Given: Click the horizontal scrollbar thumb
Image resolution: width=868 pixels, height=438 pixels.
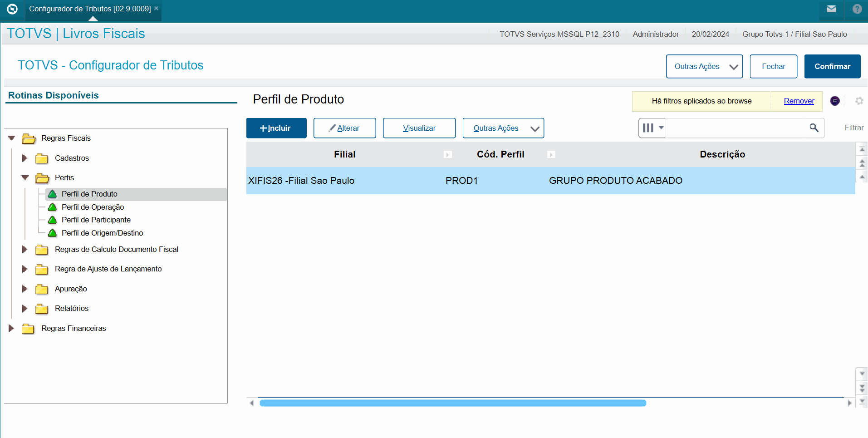Looking at the screenshot, I should click(453, 403).
